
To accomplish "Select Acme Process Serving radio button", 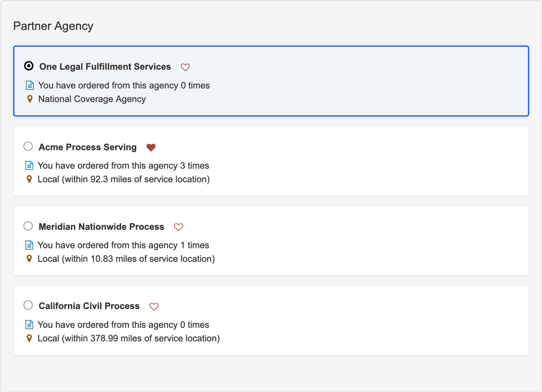I will pos(28,146).
